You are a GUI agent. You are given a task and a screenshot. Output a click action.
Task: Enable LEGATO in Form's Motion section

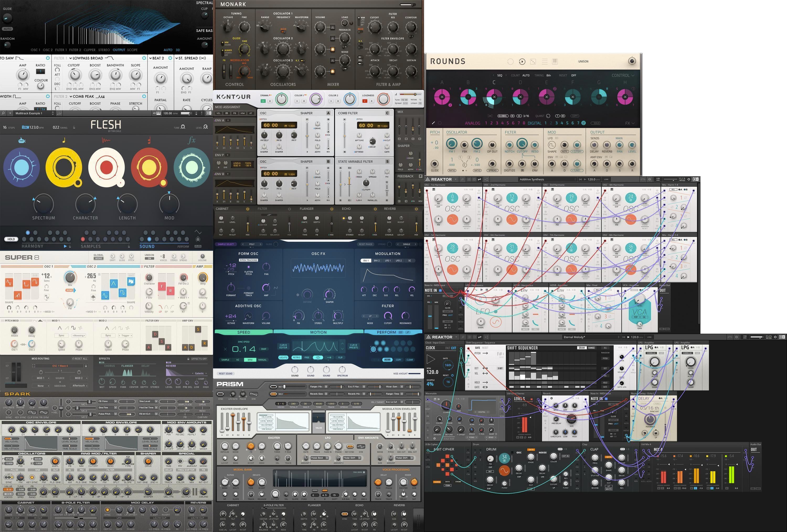coord(283,358)
